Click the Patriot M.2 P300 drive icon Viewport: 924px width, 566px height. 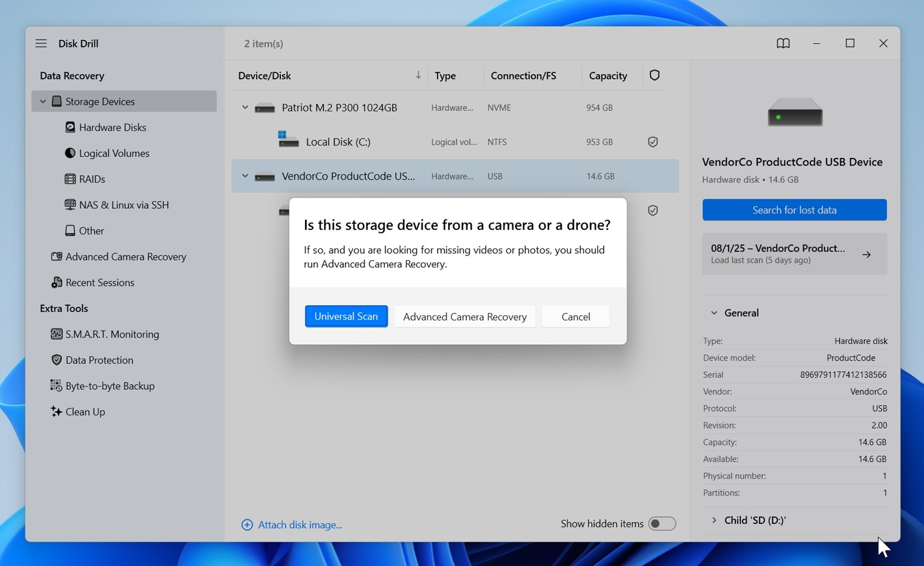(264, 108)
